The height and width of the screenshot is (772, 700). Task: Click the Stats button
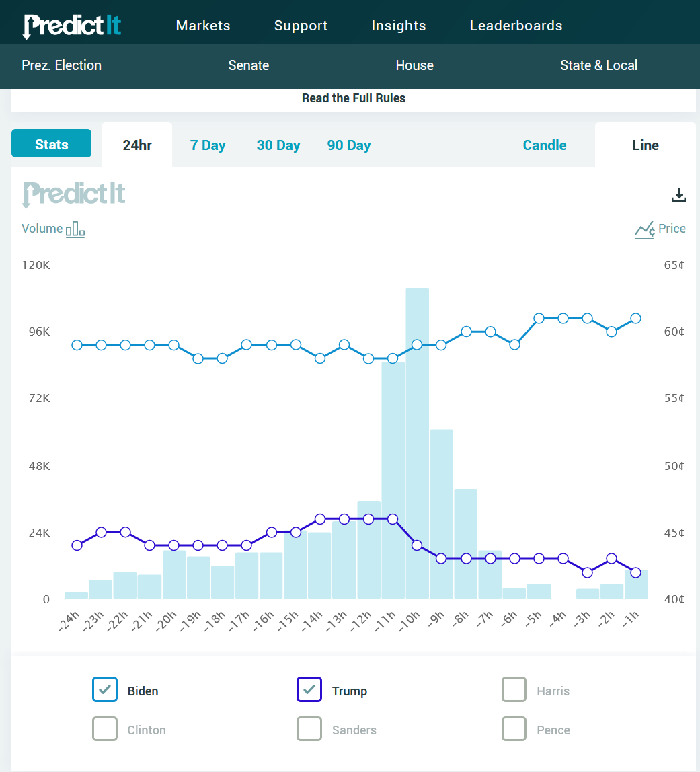click(x=51, y=144)
